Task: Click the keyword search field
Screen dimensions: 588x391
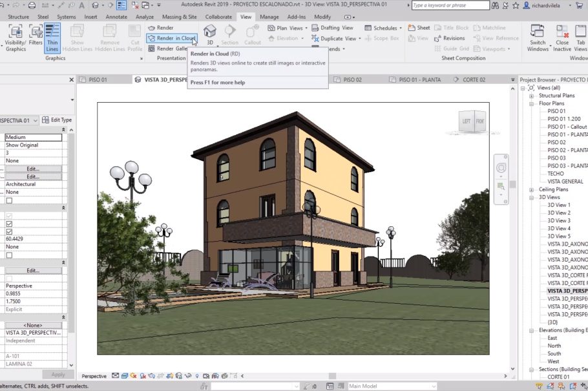Action: pos(450,5)
